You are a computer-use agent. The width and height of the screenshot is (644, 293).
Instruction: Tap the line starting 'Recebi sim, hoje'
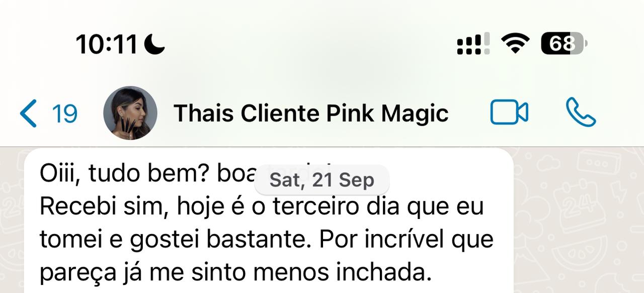click(x=262, y=206)
